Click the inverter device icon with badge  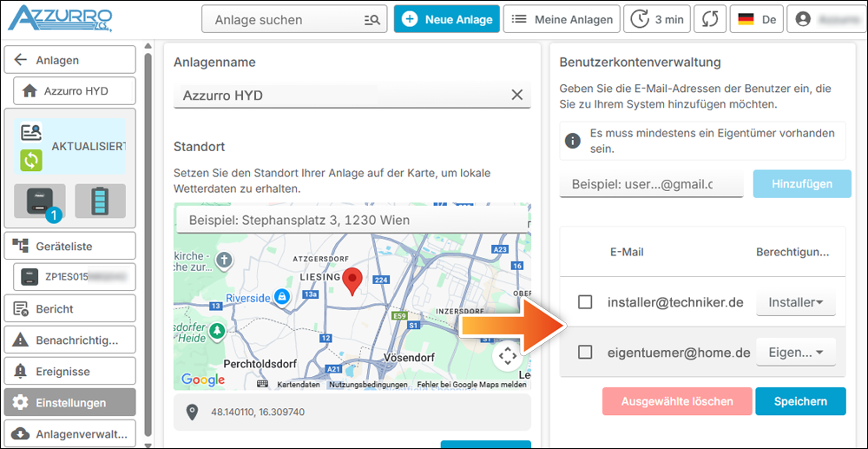36,200
